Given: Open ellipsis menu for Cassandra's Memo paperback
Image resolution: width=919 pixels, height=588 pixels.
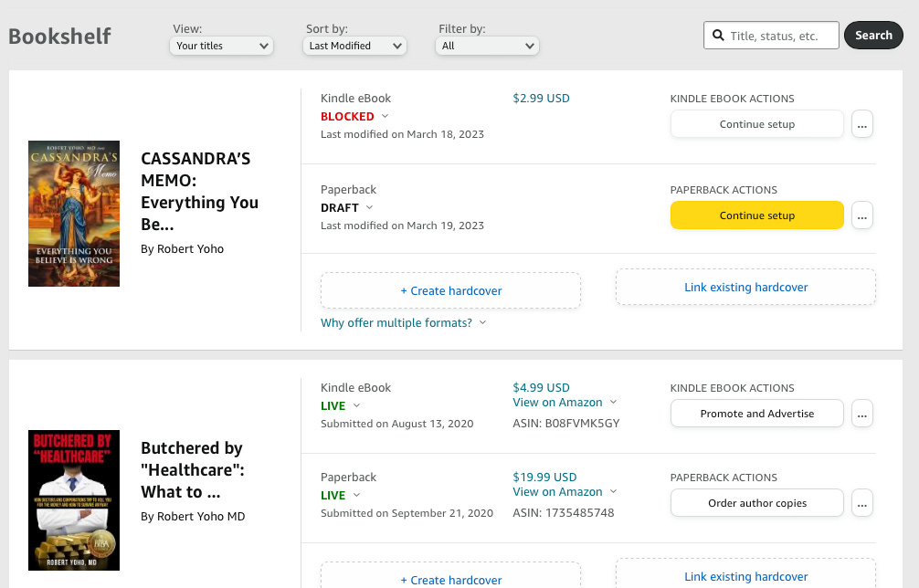Looking at the screenshot, I should pyautogui.click(x=862, y=215).
